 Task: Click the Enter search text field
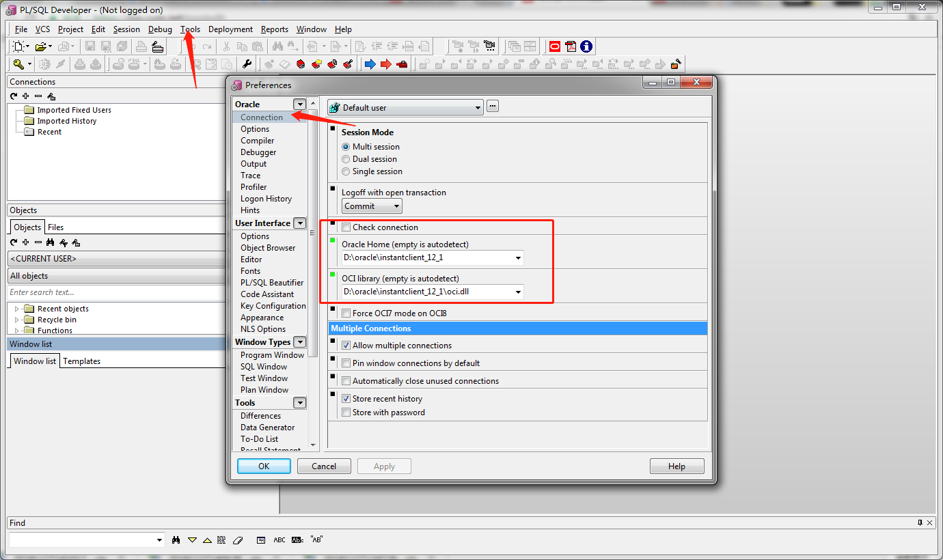pos(116,292)
